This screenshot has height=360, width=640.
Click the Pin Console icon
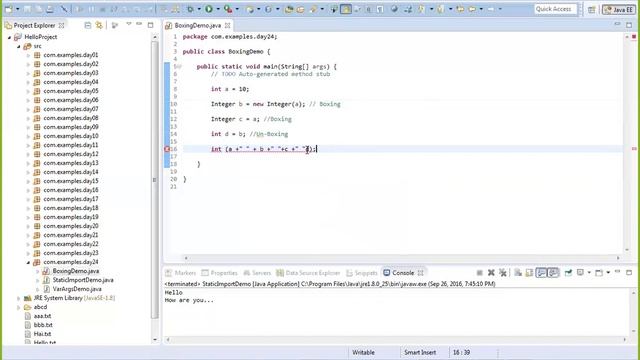tap(568, 273)
